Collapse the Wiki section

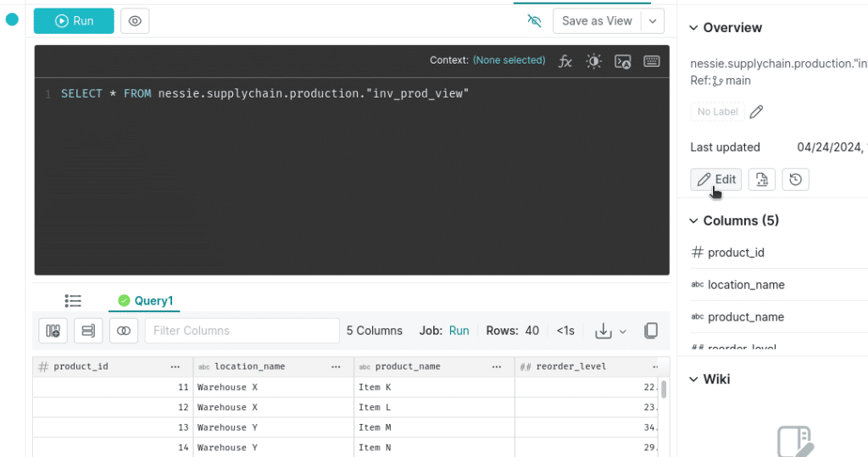[693, 380]
